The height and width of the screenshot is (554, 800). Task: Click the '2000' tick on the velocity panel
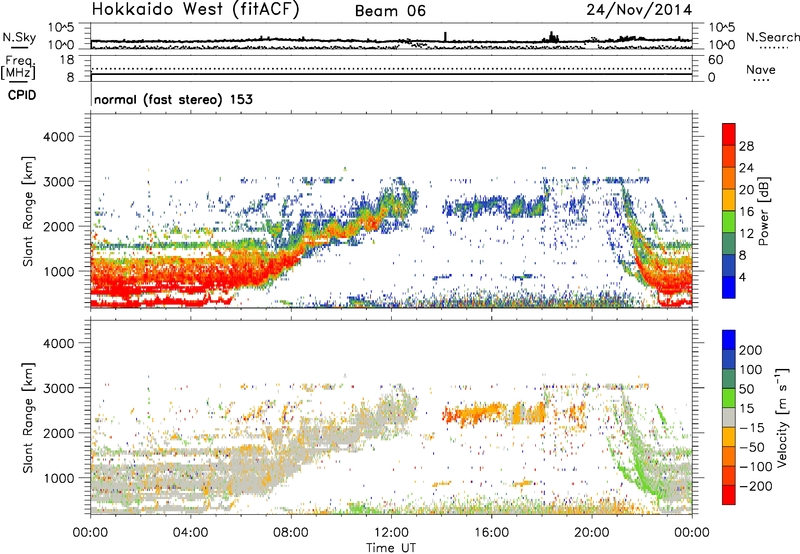[59, 433]
